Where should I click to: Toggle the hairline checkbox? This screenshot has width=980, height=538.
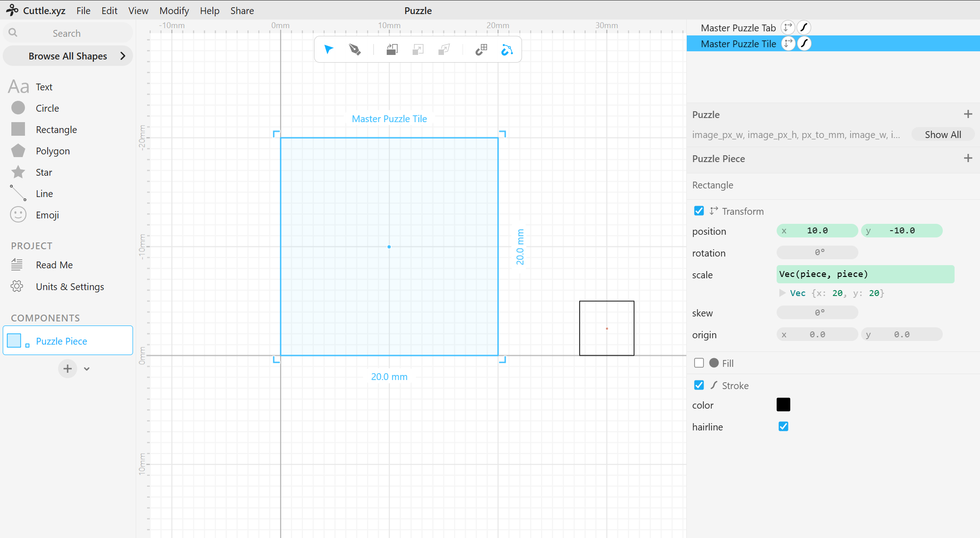[x=783, y=426]
